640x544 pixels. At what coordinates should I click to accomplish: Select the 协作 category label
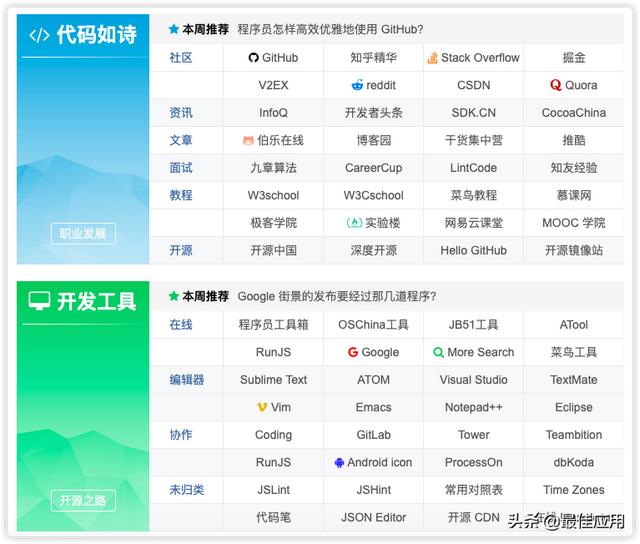coord(181,435)
